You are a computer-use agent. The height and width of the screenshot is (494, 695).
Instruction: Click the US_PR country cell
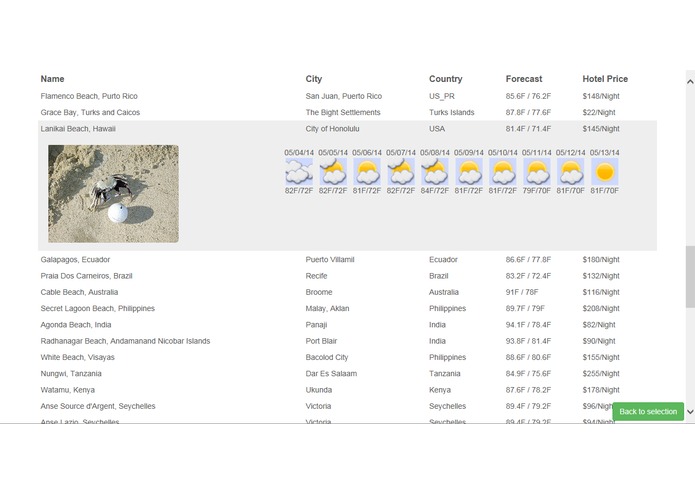click(441, 96)
